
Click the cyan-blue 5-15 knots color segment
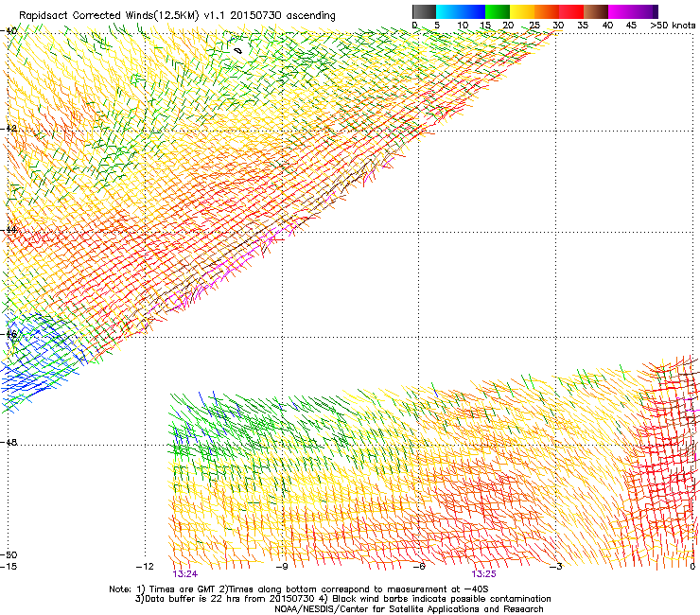pos(461,11)
